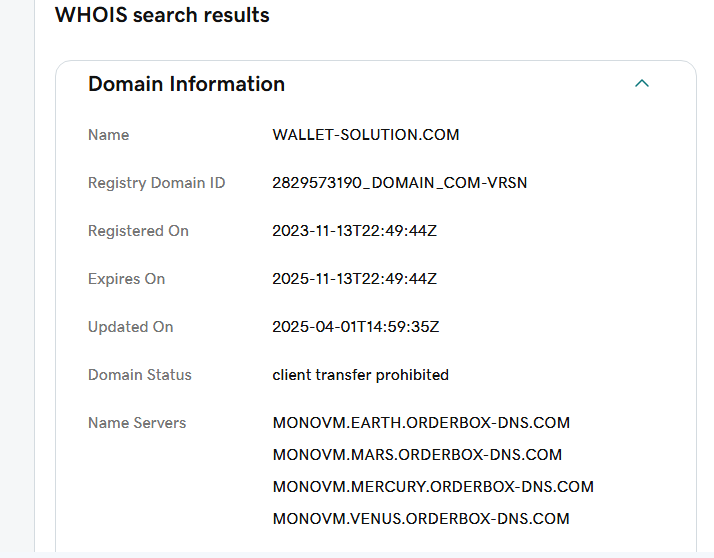The width and height of the screenshot is (714, 558).
Task: Click name server MONOVM.VENUS.ORDERBOX-DNS.COM
Action: (421, 519)
